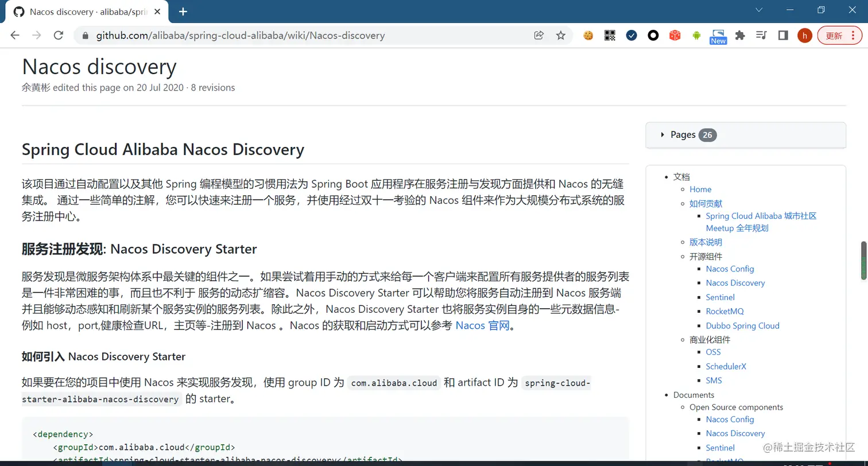The image size is (868, 466).
Task: Open the Home wiki link
Action: (700, 189)
